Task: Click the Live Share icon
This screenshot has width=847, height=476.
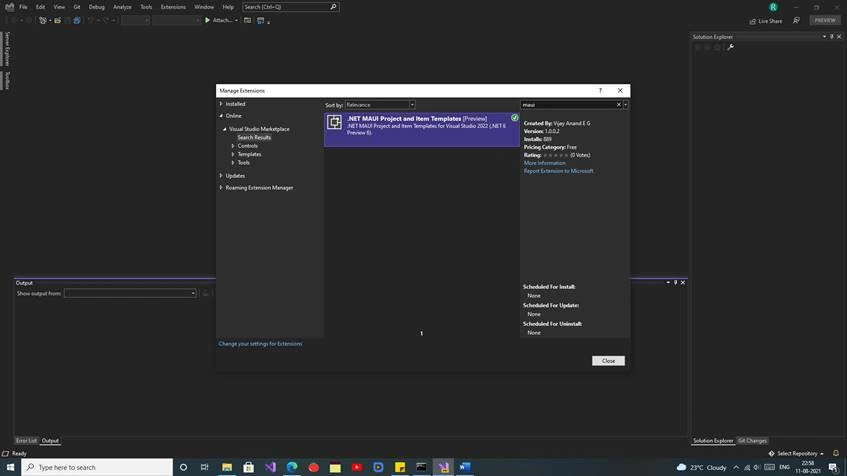Action: click(752, 21)
